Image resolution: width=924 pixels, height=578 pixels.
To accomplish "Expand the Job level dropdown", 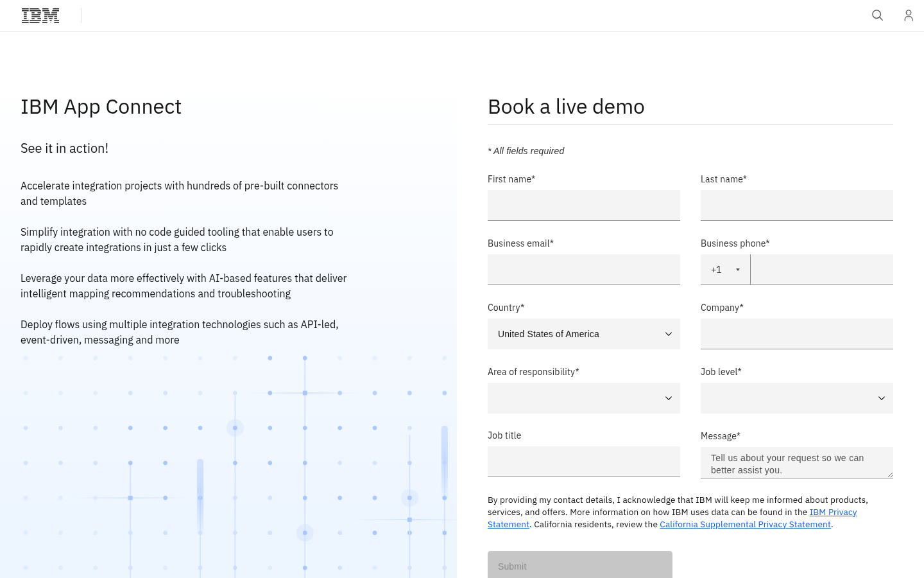I will pyautogui.click(x=797, y=398).
